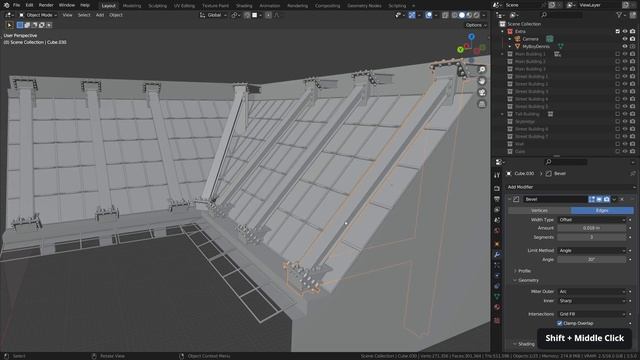Select the Edges bevel mode

(602, 211)
